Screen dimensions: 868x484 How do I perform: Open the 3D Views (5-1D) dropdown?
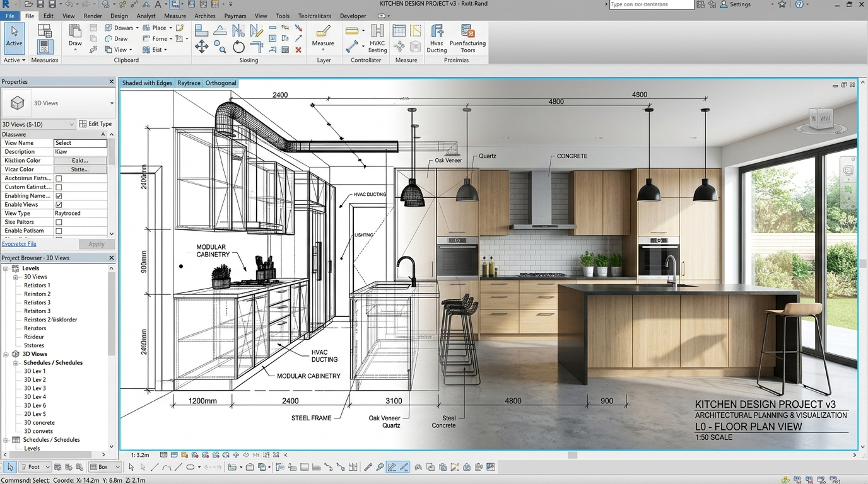click(x=38, y=124)
